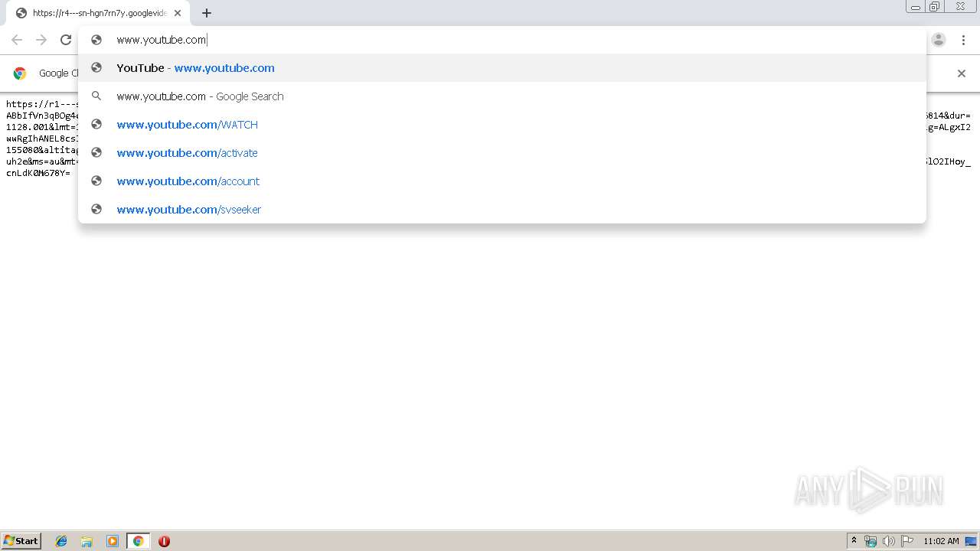Click the 11:02 AM taskbar clock
980x551 pixels.
tap(941, 541)
